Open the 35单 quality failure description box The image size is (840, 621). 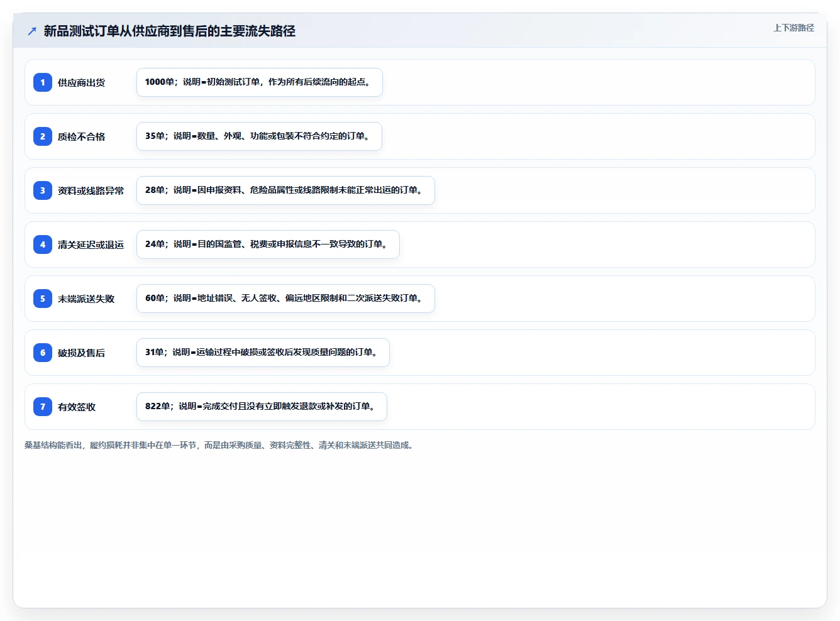(x=259, y=136)
